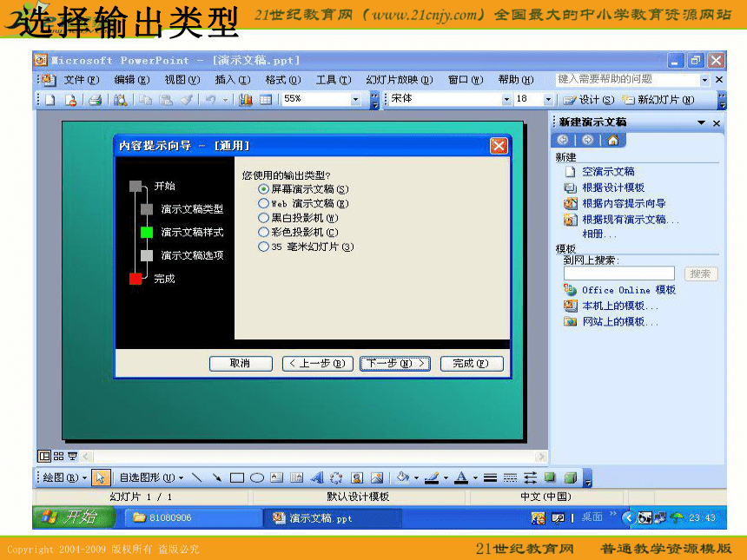Open the 空演示文稿 link
Viewport: 747px width, 560px height.
(x=608, y=171)
